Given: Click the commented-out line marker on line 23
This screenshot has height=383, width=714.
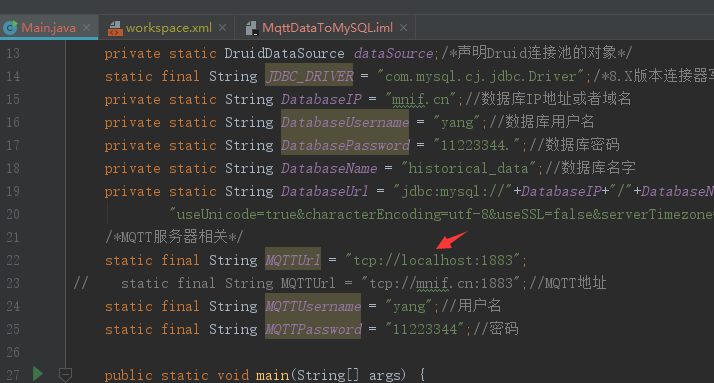Looking at the screenshot, I should [81, 283].
